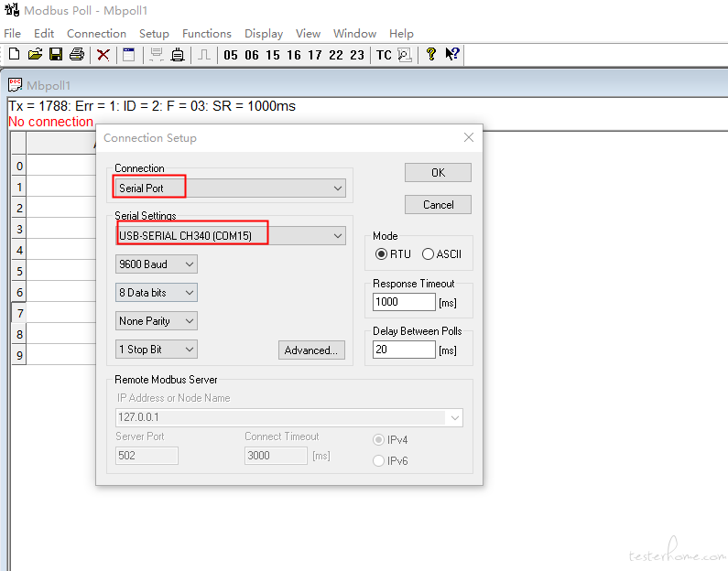
Task: Open the Edit menu
Action: (x=44, y=33)
